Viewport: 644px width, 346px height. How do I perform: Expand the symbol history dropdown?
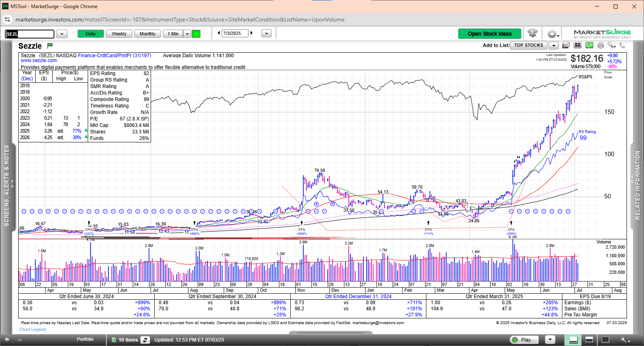coord(62,34)
